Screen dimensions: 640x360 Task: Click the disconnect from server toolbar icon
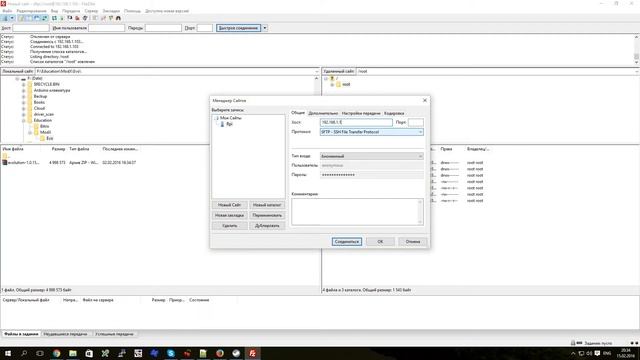coord(77,18)
